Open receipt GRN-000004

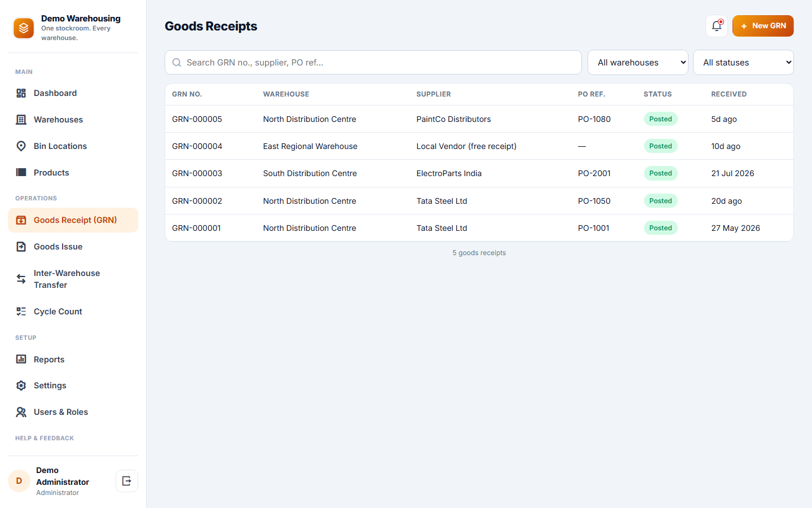[x=197, y=146]
